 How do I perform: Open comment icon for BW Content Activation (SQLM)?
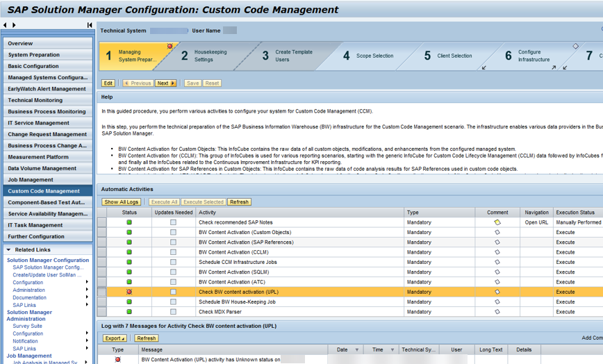pos(497,272)
